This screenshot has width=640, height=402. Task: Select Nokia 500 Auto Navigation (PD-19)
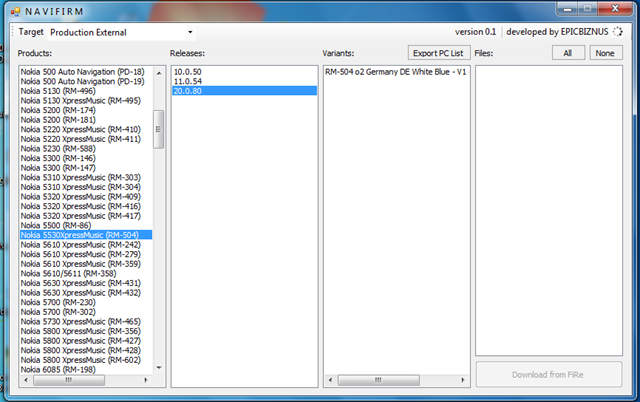86,81
